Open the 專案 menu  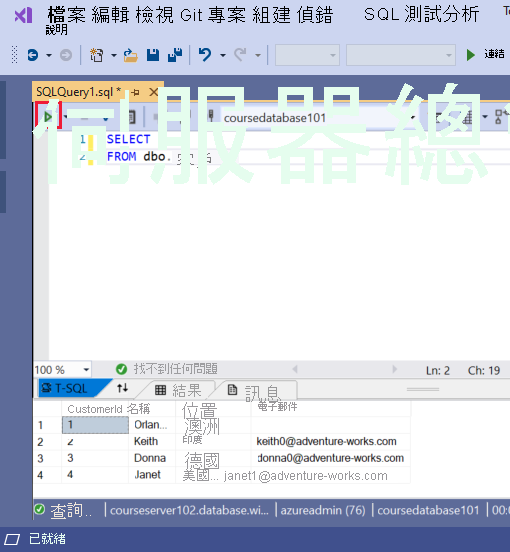(227, 15)
